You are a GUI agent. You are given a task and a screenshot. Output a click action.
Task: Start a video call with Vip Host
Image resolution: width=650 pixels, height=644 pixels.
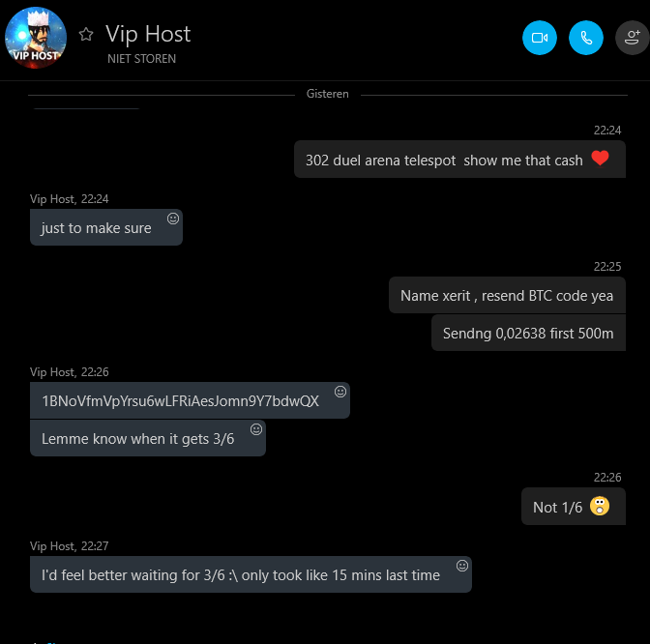(x=540, y=38)
